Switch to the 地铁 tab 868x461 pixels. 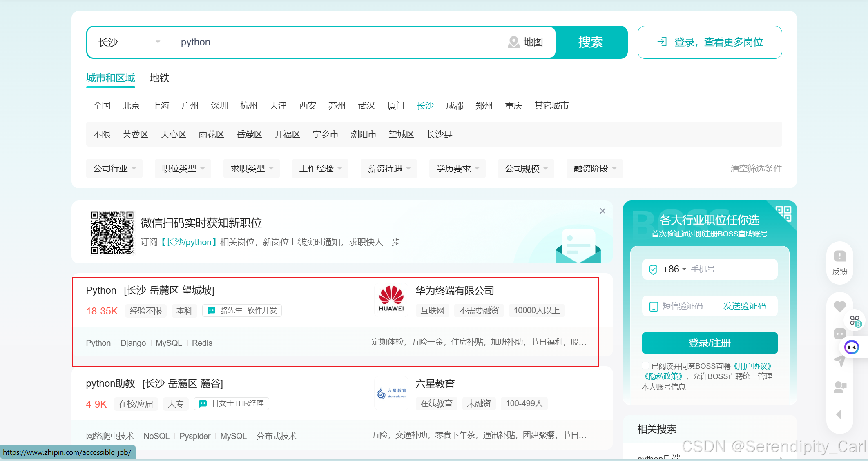click(159, 78)
